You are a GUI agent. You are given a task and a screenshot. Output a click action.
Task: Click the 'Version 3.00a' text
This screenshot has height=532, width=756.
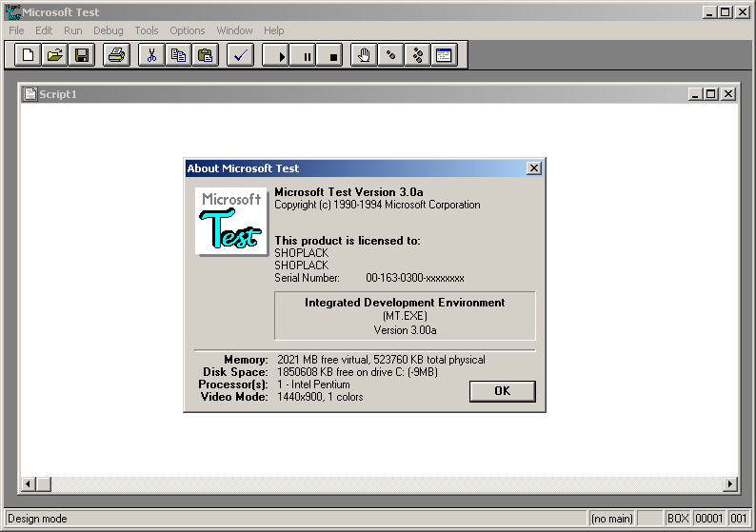(405, 330)
